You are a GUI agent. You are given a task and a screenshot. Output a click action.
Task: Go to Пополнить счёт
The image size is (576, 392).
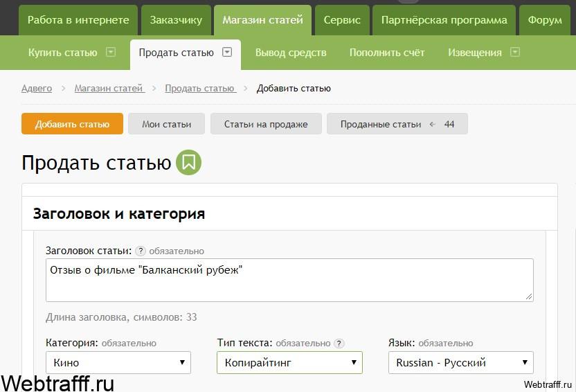click(x=387, y=53)
